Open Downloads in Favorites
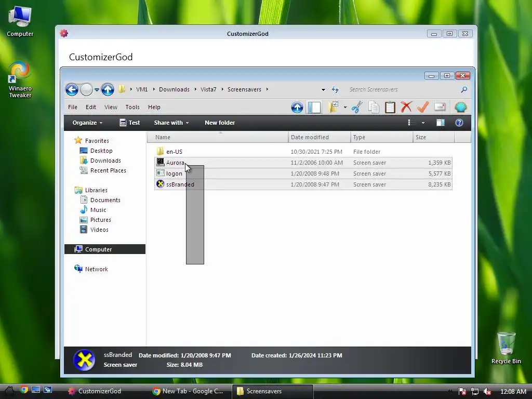532x399 pixels. pos(100,161)
